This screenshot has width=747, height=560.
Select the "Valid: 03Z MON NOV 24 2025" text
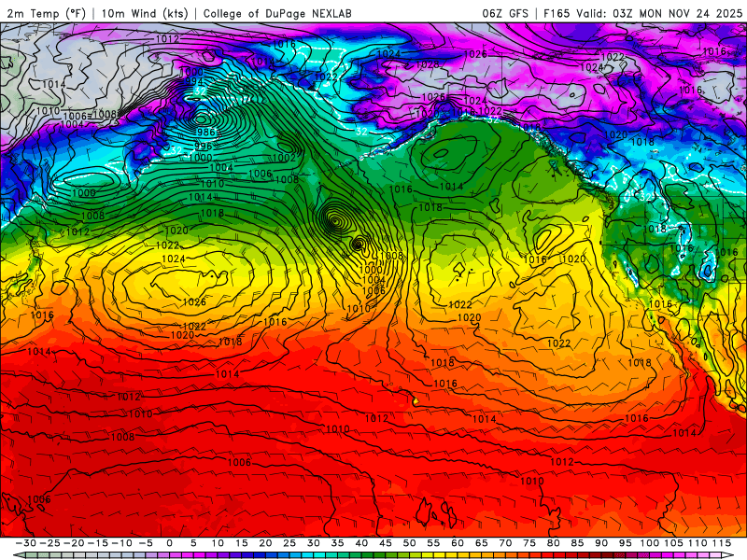pyautogui.click(x=659, y=13)
